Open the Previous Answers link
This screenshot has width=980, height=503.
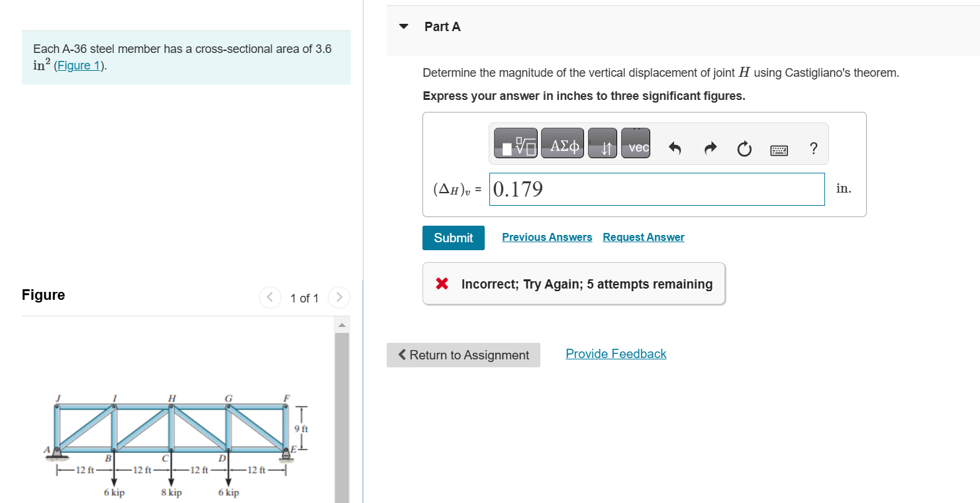(x=547, y=237)
